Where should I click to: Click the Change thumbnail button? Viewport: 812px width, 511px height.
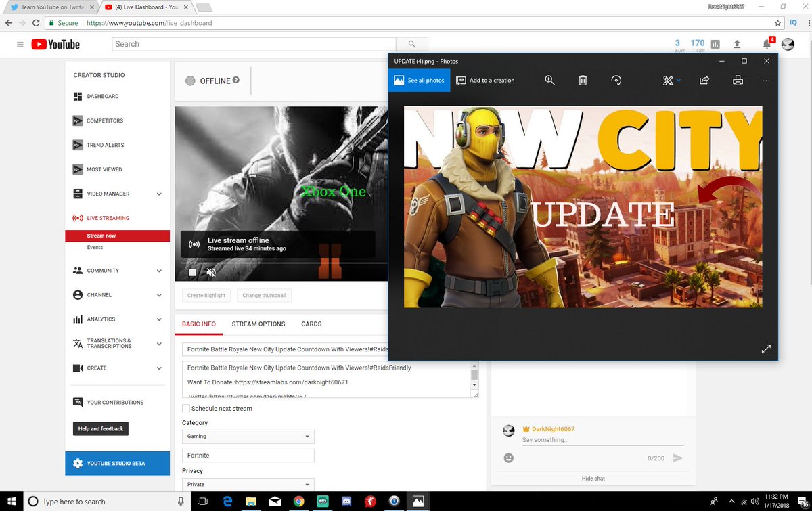coord(265,295)
